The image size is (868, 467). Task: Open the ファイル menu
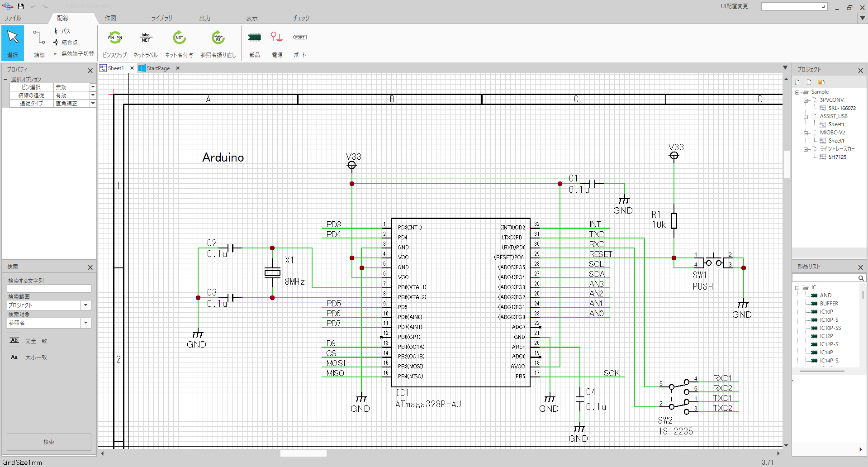(13, 18)
